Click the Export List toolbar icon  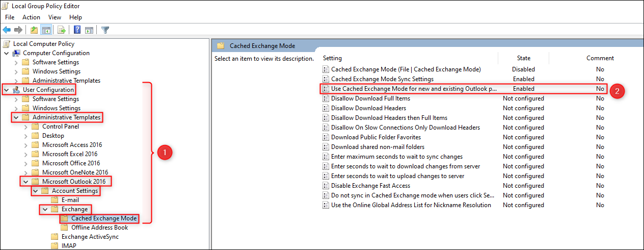[x=61, y=30]
